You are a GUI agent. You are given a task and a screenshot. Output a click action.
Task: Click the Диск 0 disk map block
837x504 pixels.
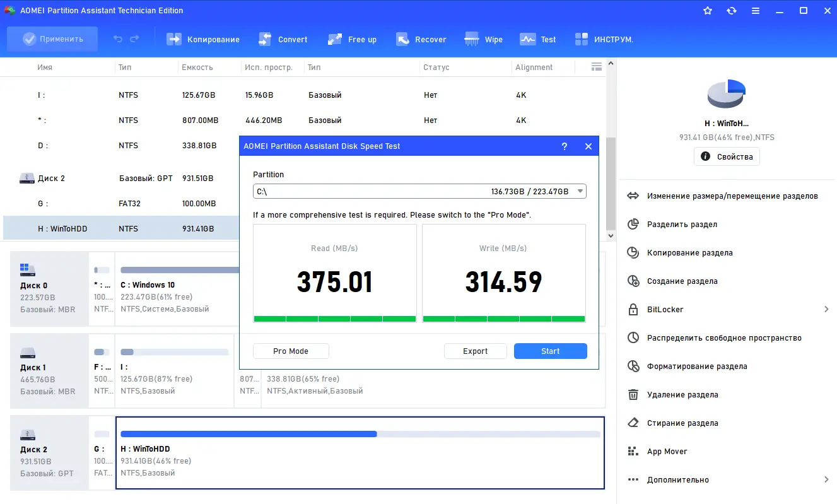click(x=49, y=289)
